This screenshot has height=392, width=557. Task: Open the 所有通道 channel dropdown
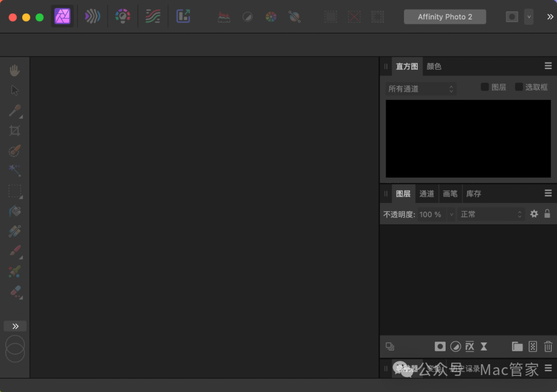[421, 89]
